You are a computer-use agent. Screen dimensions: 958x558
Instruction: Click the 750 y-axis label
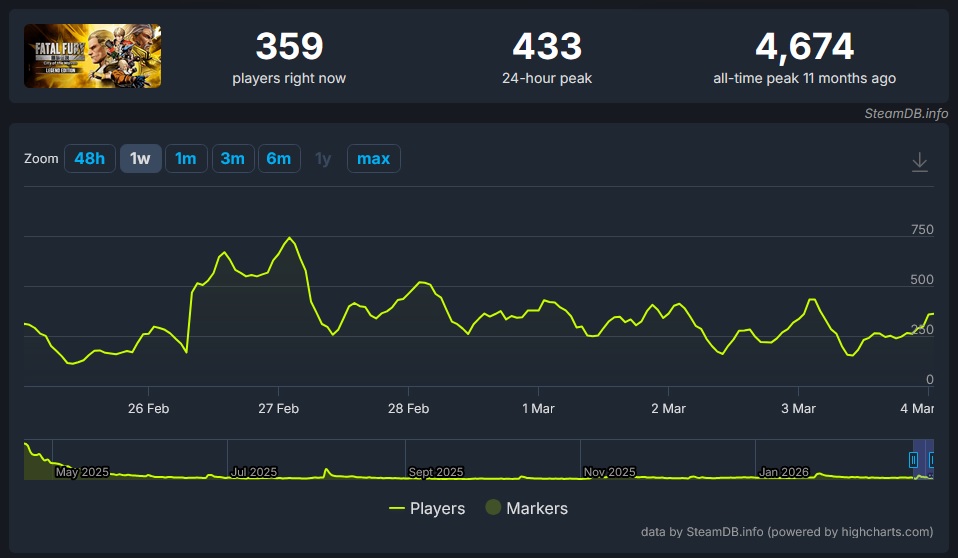(922, 230)
